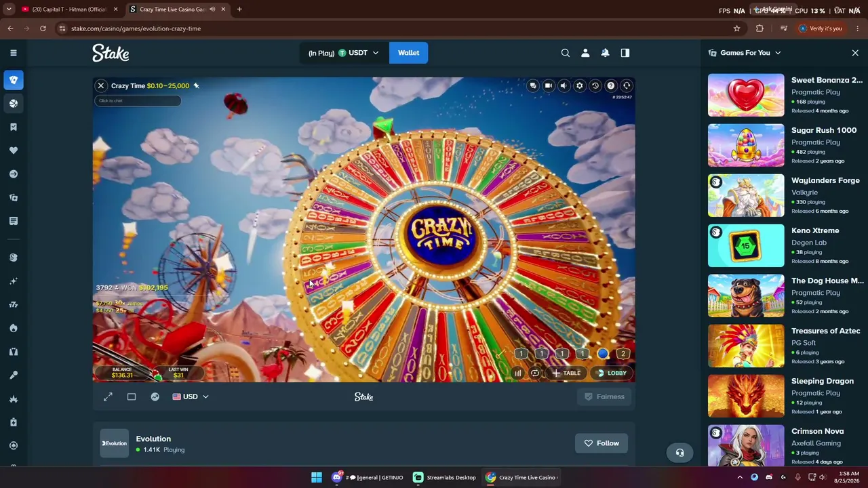Expand the Games For You dropdown
Image resolution: width=868 pixels, height=488 pixels.
pyautogui.click(x=745, y=53)
